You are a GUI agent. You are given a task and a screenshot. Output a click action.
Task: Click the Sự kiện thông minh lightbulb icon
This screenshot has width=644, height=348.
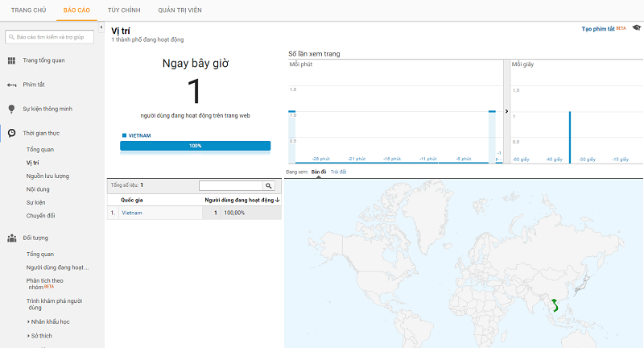coord(11,109)
